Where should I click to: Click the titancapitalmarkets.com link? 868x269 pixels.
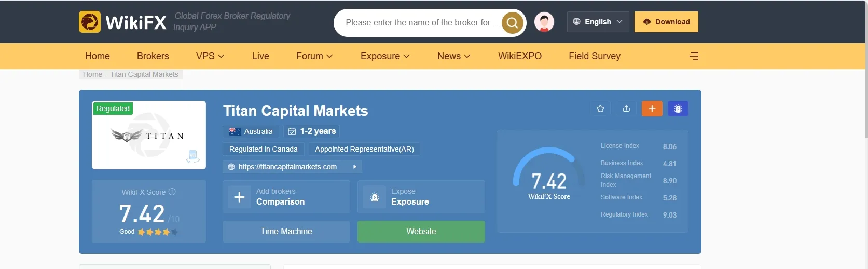click(287, 167)
